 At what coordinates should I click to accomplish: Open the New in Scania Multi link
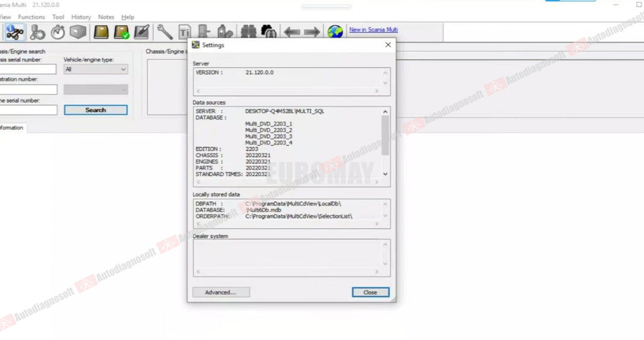[373, 30]
